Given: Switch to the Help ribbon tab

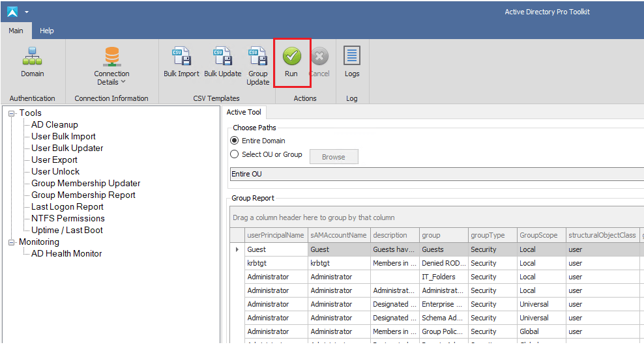Looking at the screenshot, I should [47, 31].
